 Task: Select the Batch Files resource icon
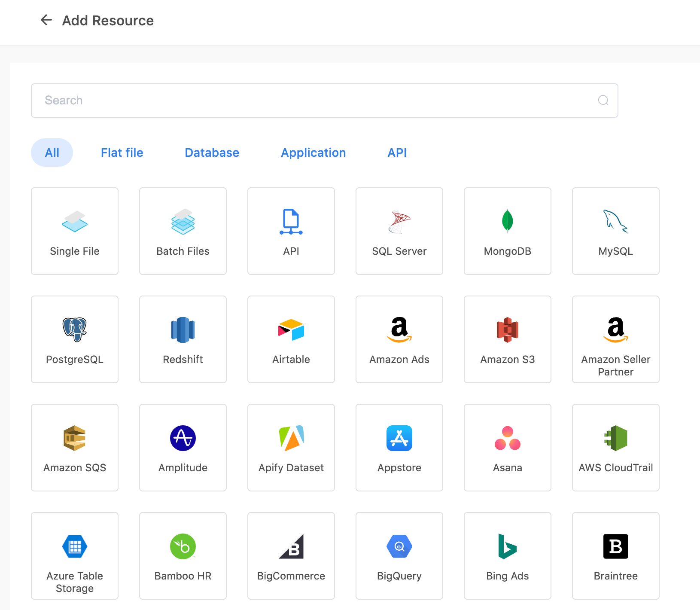pyautogui.click(x=183, y=221)
